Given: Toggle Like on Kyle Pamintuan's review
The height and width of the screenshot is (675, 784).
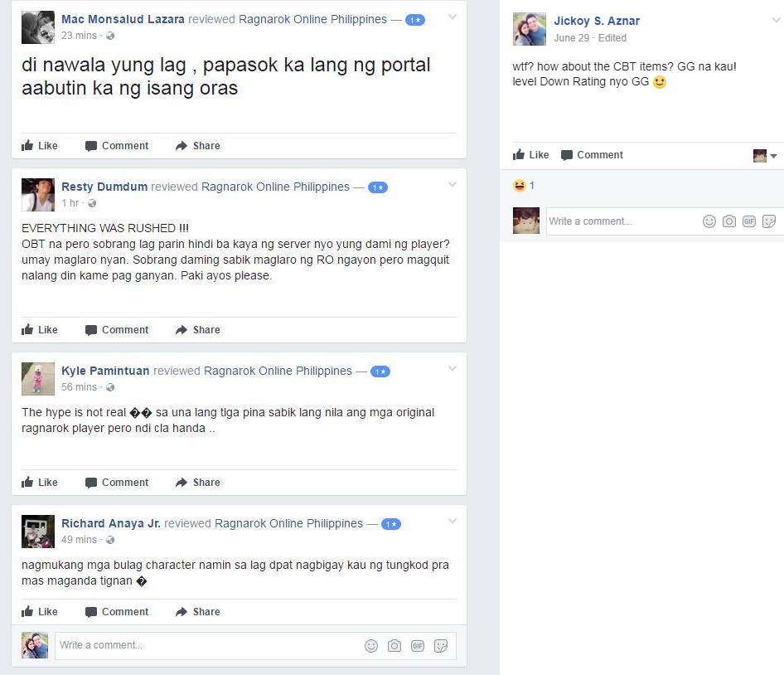Looking at the screenshot, I should tap(40, 483).
